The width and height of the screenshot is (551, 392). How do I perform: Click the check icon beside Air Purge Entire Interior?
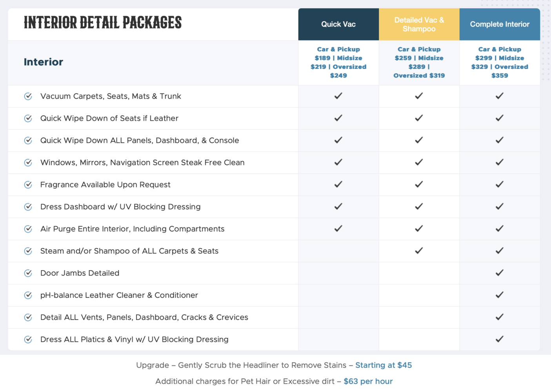28,229
